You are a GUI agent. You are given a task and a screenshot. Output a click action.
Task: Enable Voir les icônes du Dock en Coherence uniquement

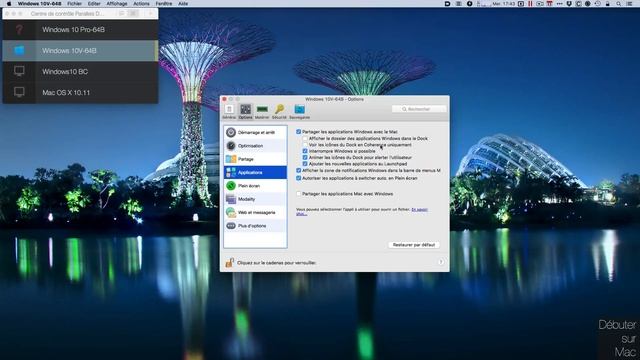[305, 144]
